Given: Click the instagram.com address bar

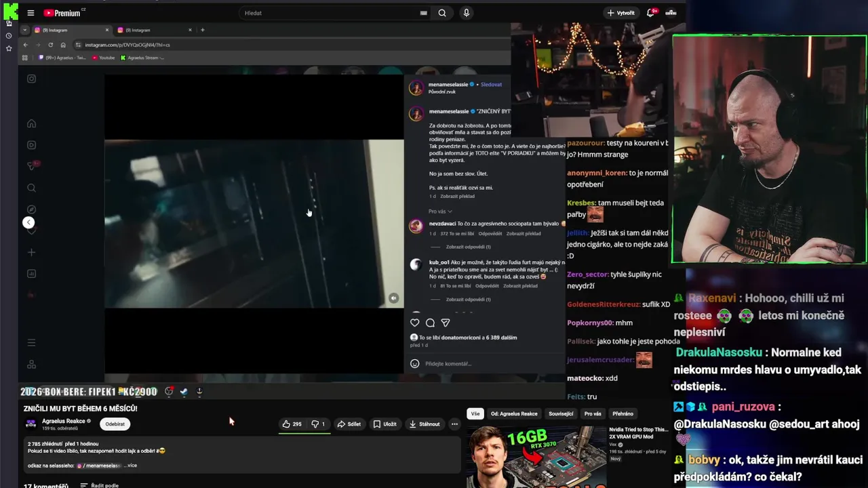Looking at the screenshot, I should [x=292, y=45].
